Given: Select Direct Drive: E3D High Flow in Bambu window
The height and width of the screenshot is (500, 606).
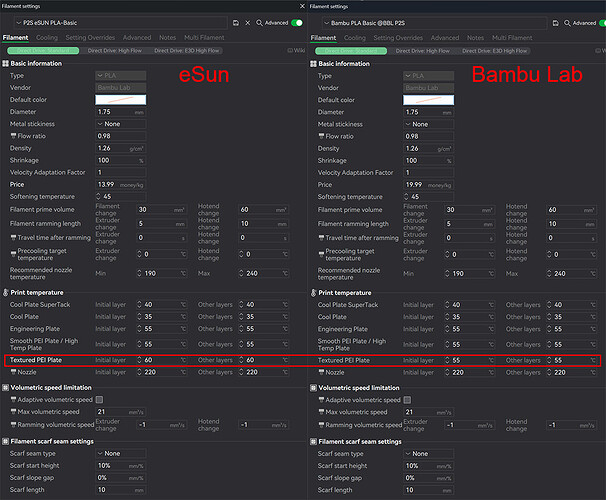Looking at the screenshot, I should coord(495,51).
